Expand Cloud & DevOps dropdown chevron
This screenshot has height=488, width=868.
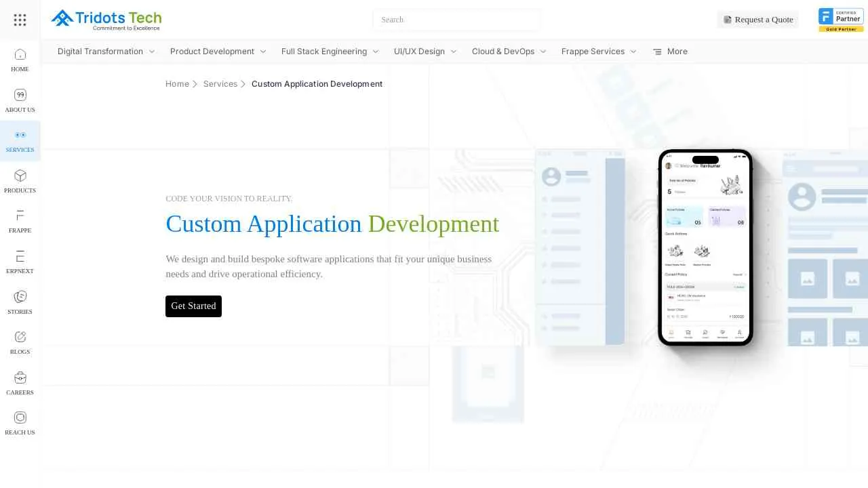click(543, 52)
